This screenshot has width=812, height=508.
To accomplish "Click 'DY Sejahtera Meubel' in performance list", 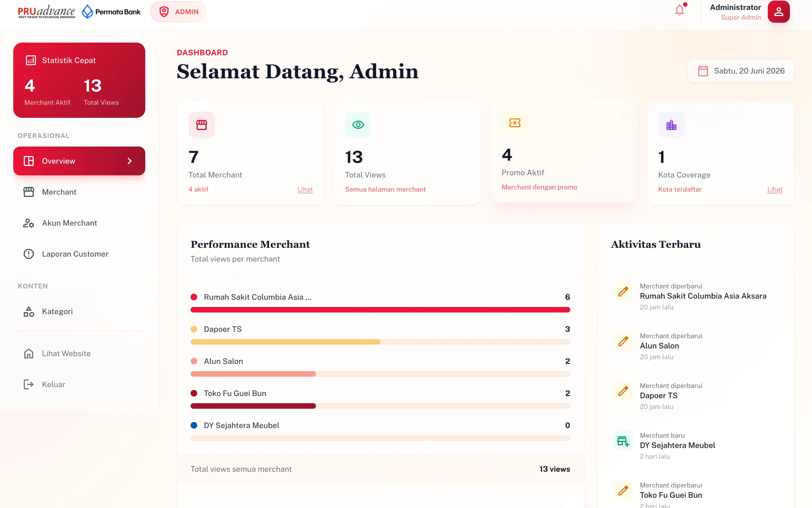I will pos(242,425).
